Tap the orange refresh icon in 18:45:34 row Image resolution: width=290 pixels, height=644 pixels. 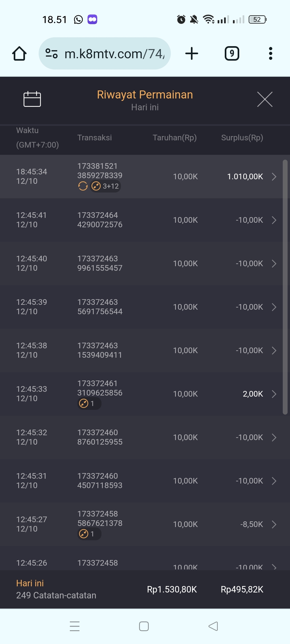click(x=83, y=186)
